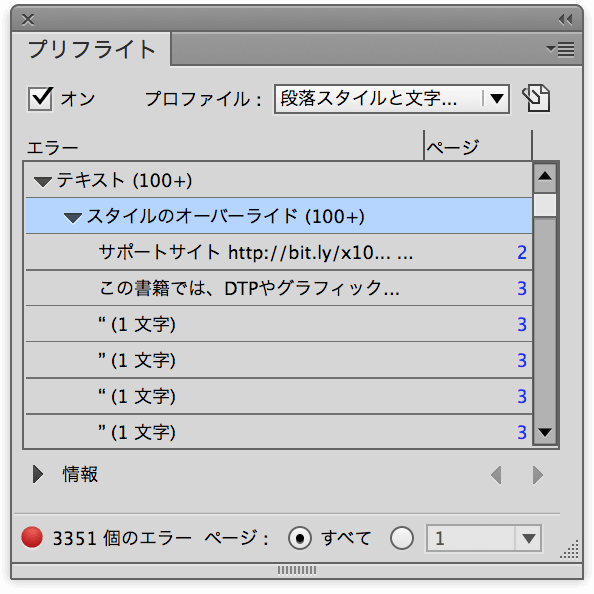Image resolution: width=594 pixels, height=594 pixels.
Task: Collapse the panel with double-arrow icon
Action: [x=566, y=19]
